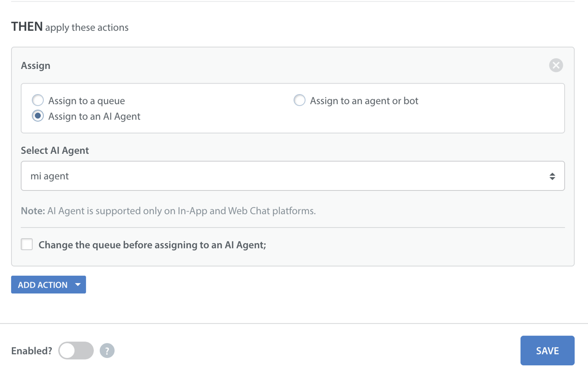Remove the Assign action with the X icon
Image resolution: width=588 pixels, height=375 pixels.
point(556,65)
